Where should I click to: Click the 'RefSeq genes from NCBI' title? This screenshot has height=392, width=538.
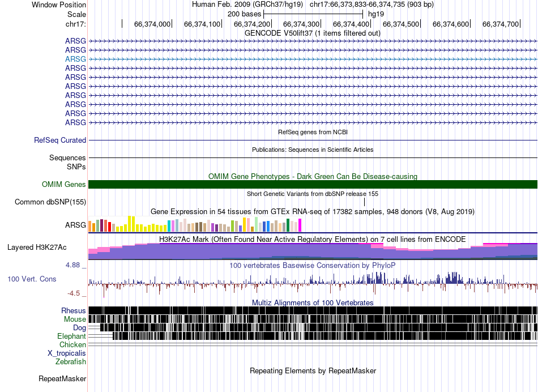[313, 132]
